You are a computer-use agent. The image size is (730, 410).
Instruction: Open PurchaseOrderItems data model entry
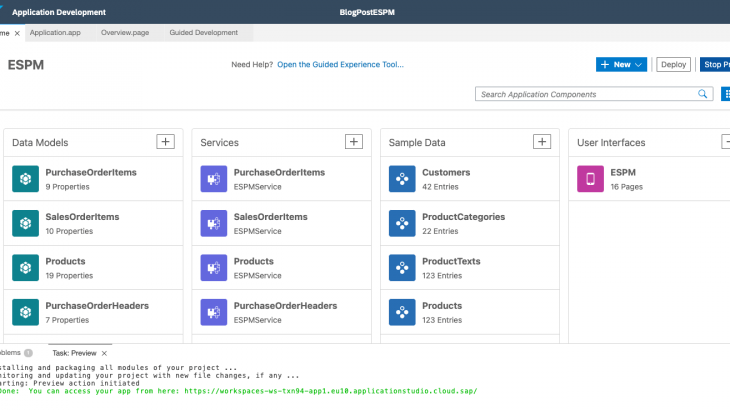tap(93, 179)
